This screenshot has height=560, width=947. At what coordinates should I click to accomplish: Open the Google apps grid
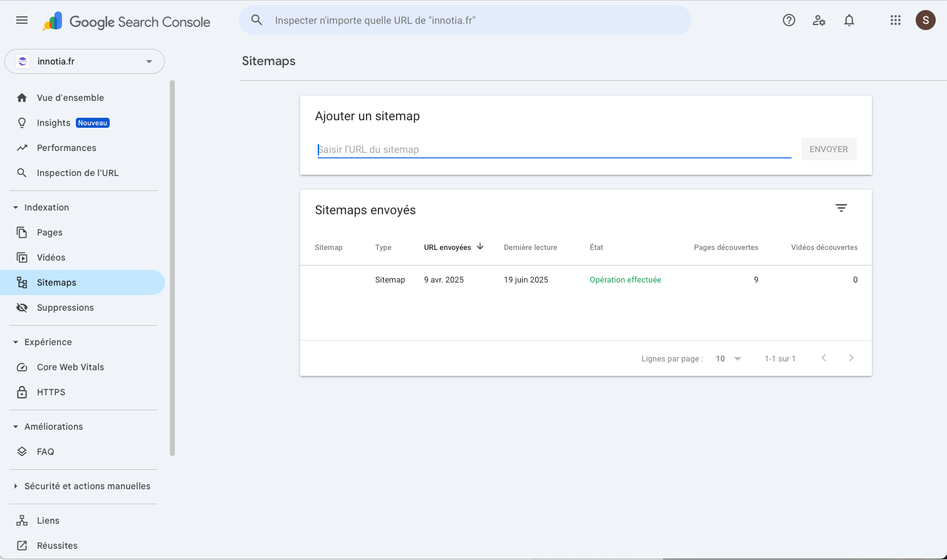[895, 20]
